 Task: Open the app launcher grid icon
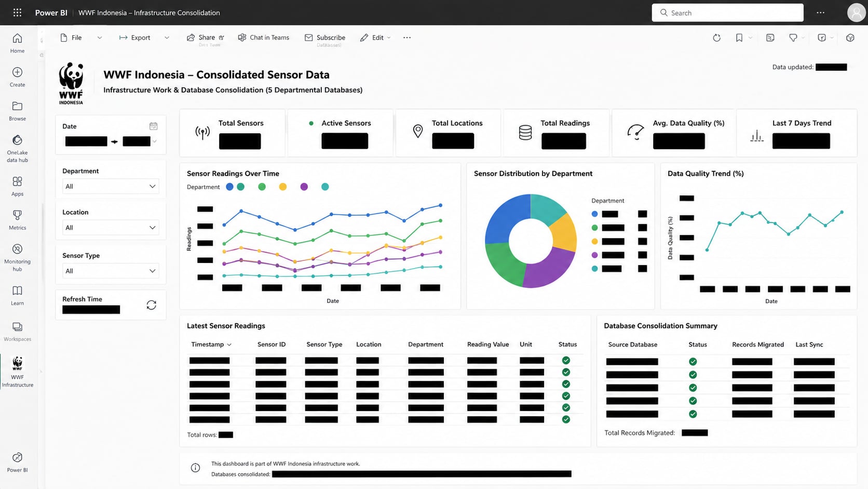17,12
